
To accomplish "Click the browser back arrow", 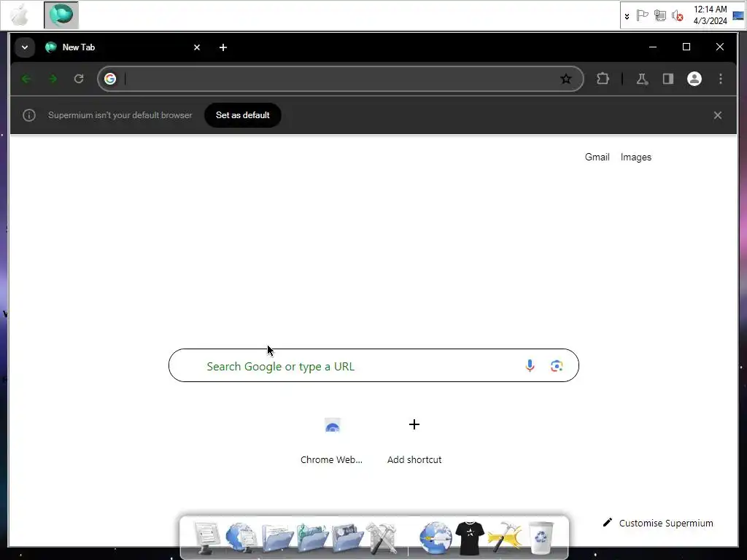I will click(26, 79).
